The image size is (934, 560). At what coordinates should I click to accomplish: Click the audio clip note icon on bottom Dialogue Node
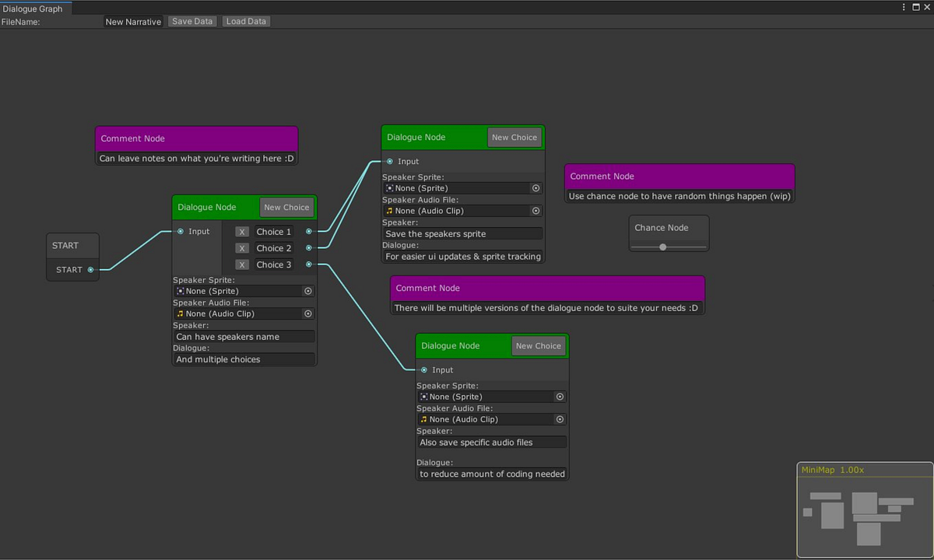(x=423, y=419)
